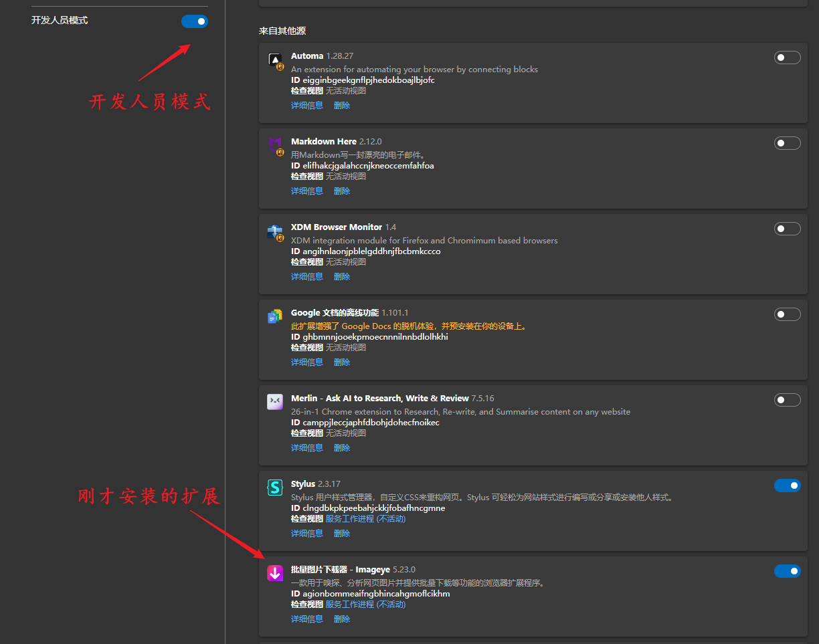Enable the Merlin extension
The image size is (819, 644).
[788, 400]
